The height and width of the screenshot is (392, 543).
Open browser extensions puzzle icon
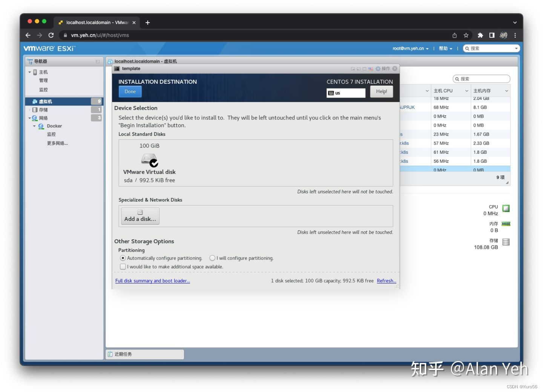(x=480, y=35)
